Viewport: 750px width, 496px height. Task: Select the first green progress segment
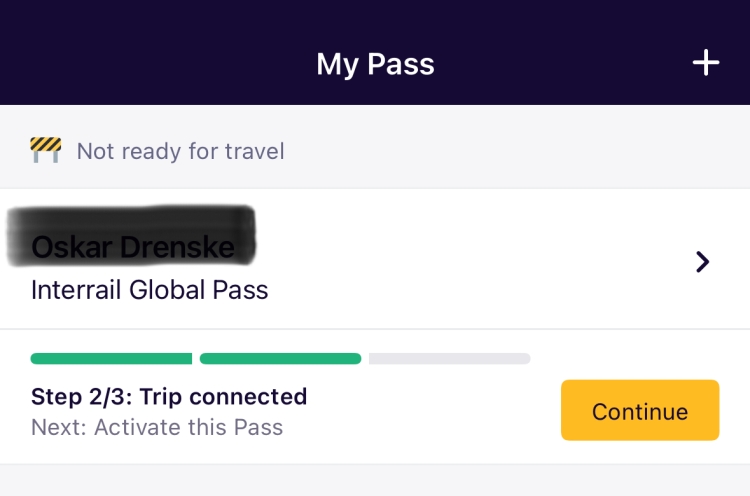click(x=111, y=358)
